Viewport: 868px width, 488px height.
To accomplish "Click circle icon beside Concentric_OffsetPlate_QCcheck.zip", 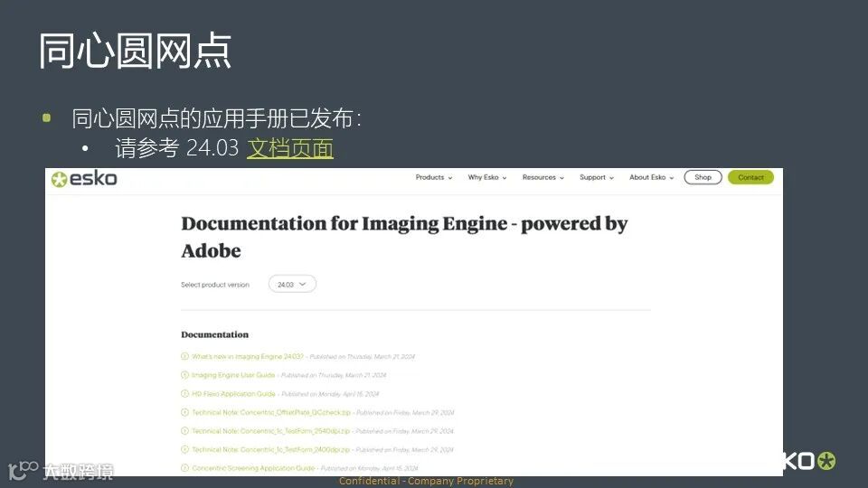I will click(184, 412).
